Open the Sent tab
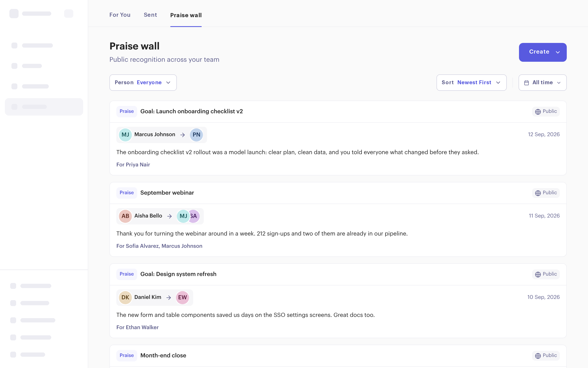 click(150, 15)
